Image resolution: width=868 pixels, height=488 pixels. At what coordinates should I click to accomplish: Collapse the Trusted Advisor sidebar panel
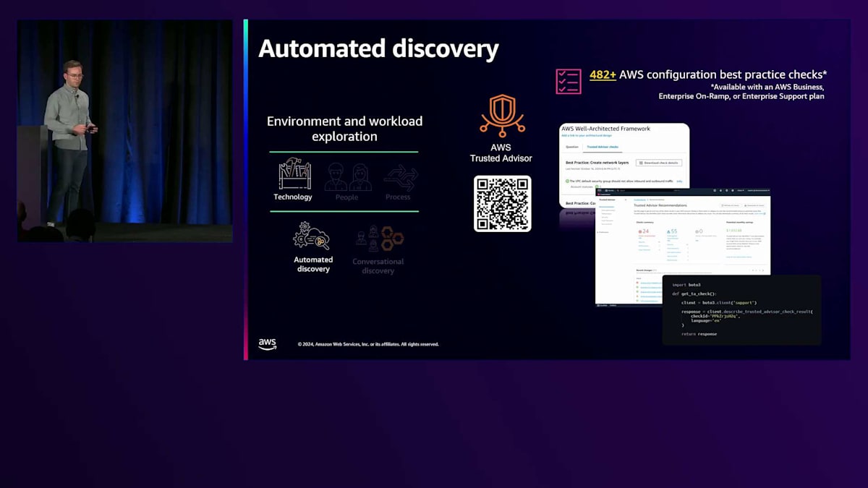(626, 200)
